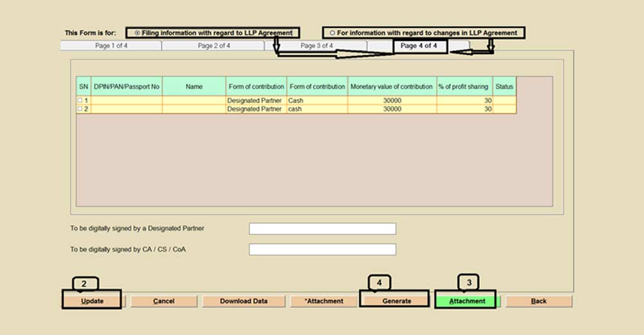The image size is (644, 335).
Task: Click the Generate button
Action: 396,301
